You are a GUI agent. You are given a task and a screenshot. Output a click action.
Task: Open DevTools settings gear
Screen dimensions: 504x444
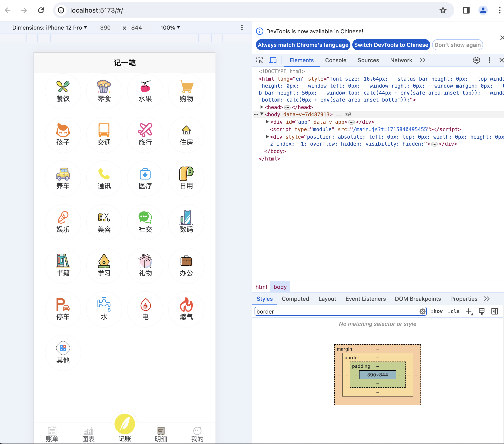pos(476,60)
